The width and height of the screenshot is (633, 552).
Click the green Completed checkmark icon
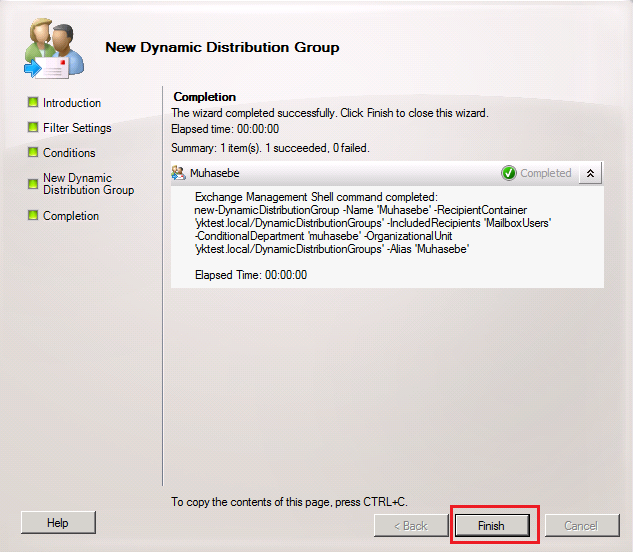click(509, 173)
